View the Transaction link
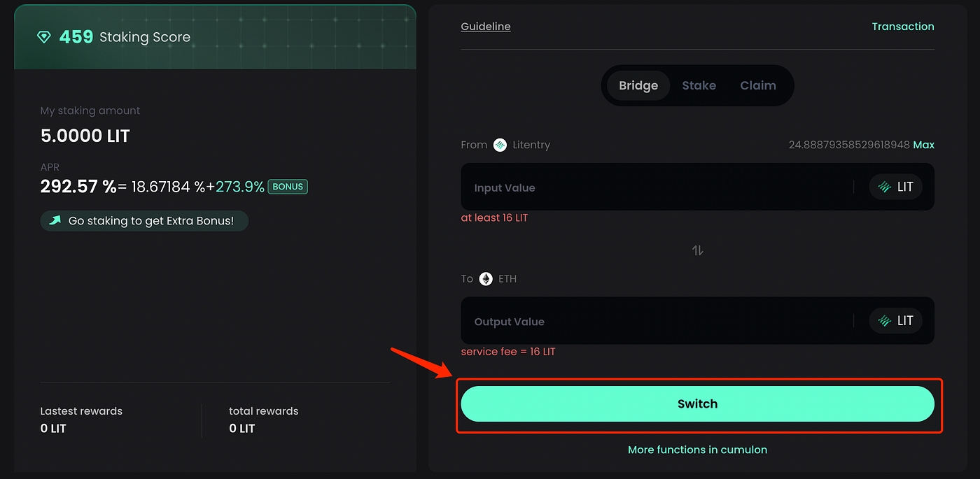The image size is (980, 479). coord(902,27)
